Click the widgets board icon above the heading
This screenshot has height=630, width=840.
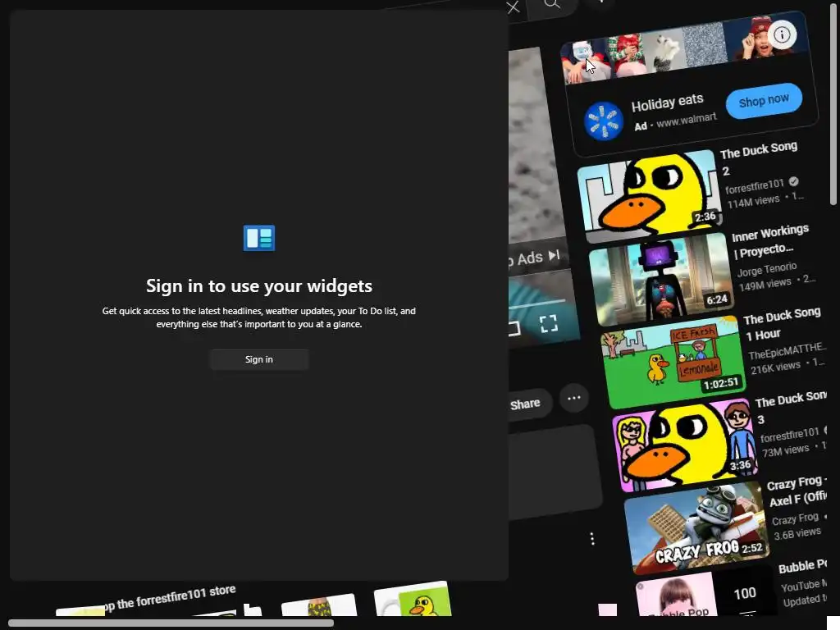(258, 238)
